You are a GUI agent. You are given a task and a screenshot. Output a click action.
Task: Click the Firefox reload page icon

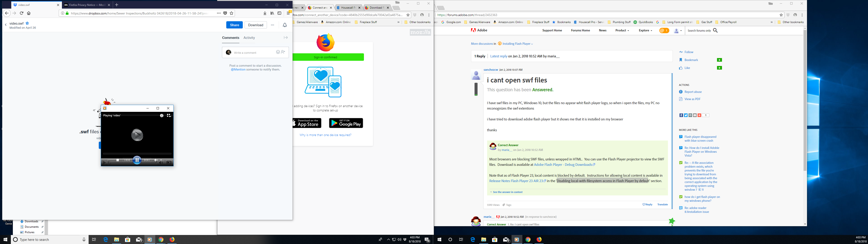[21, 13]
